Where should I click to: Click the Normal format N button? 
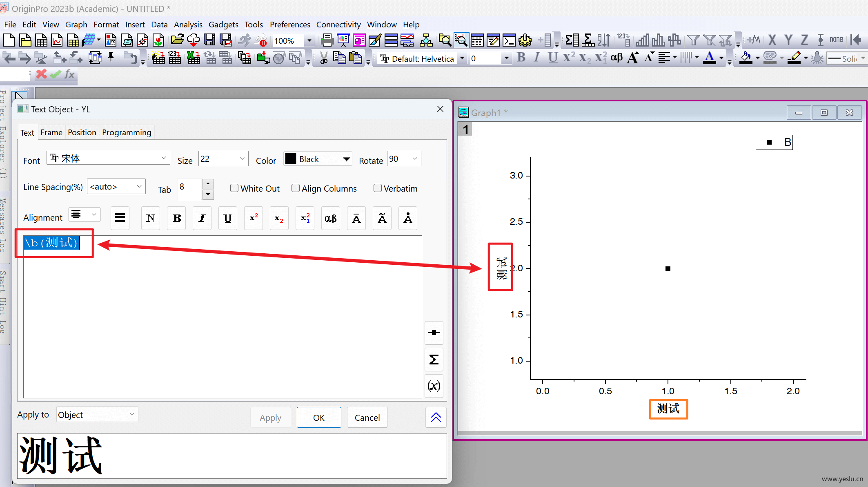151,218
